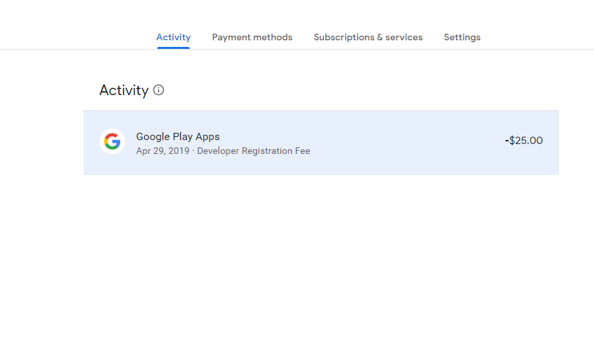Image resolution: width=594 pixels, height=364 pixels.
Task: Click the blank area below the transaction list
Action: pos(320,264)
